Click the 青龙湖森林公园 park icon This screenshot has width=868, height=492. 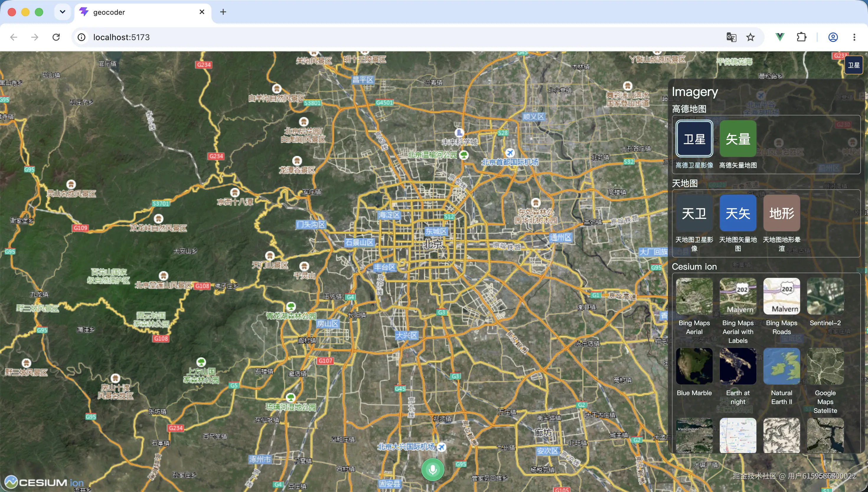(291, 307)
